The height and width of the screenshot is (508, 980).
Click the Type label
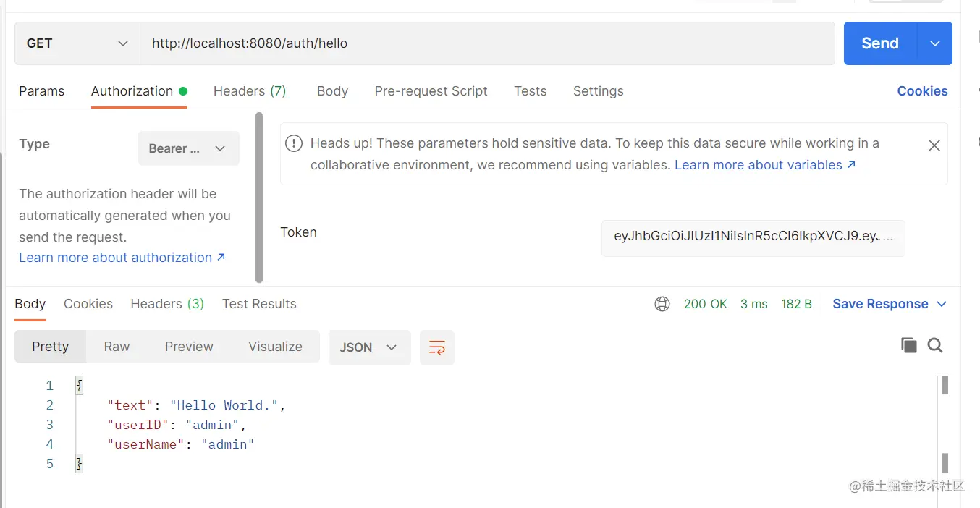(34, 144)
